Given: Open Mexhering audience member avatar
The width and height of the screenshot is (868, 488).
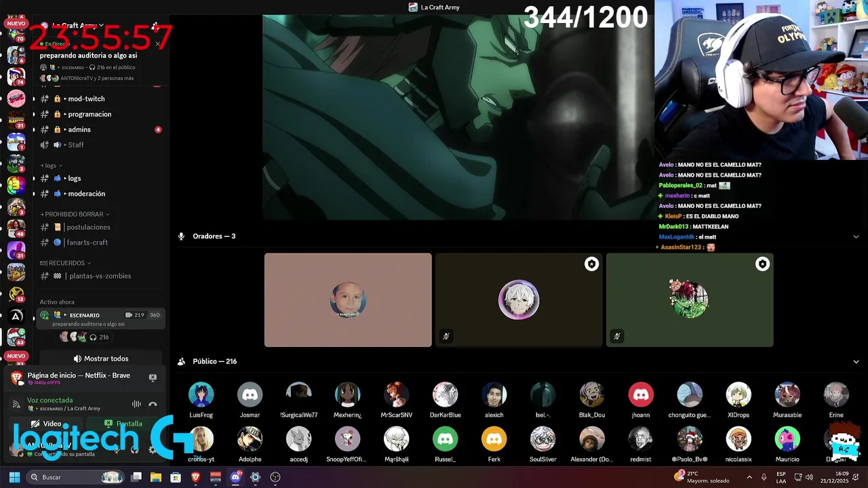Looking at the screenshot, I should tap(347, 394).
